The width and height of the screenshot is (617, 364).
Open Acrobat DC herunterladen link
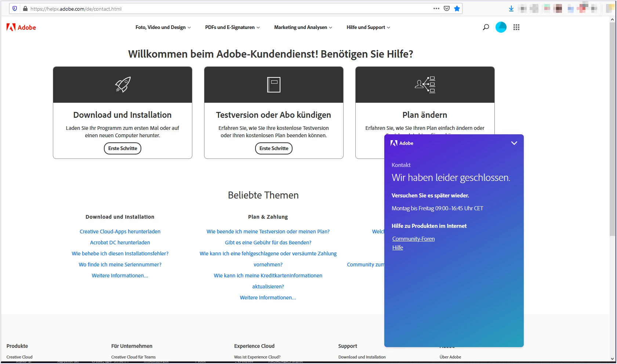coord(120,243)
